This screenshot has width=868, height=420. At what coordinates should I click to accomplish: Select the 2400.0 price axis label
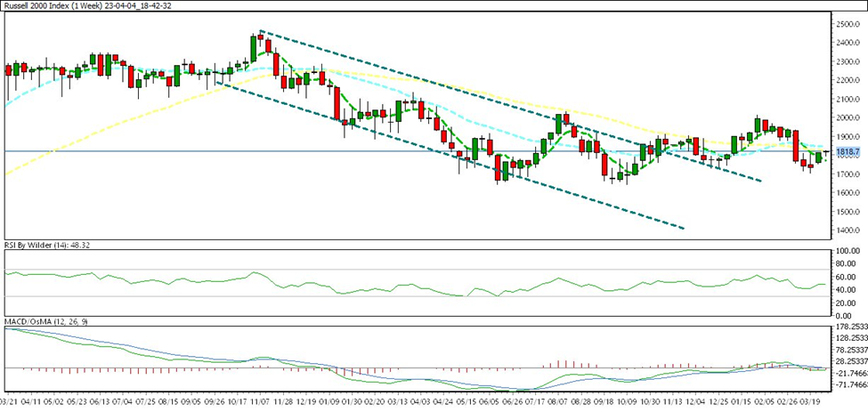pos(849,44)
